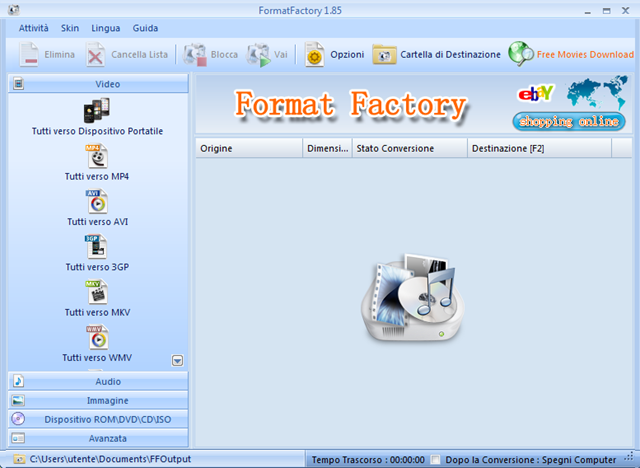Image resolution: width=640 pixels, height=468 pixels.
Task: Open the Skin menu
Action: 70,28
